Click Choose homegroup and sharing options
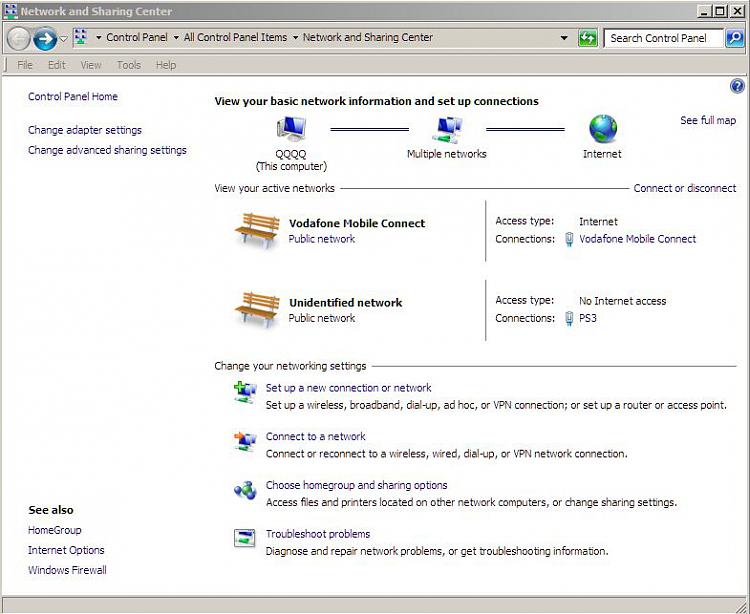The height and width of the screenshot is (614, 750). pos(356,485)
